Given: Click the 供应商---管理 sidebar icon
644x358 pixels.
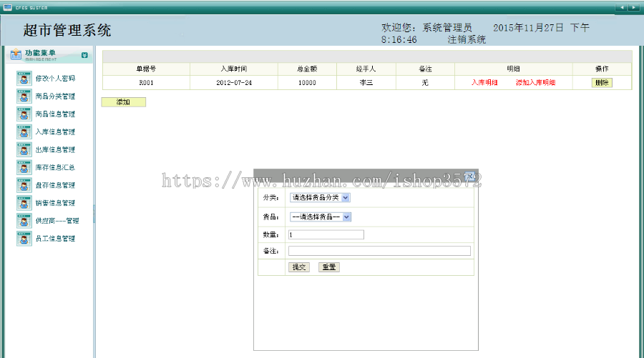Looking at the screenshot, I should (24, 221).
